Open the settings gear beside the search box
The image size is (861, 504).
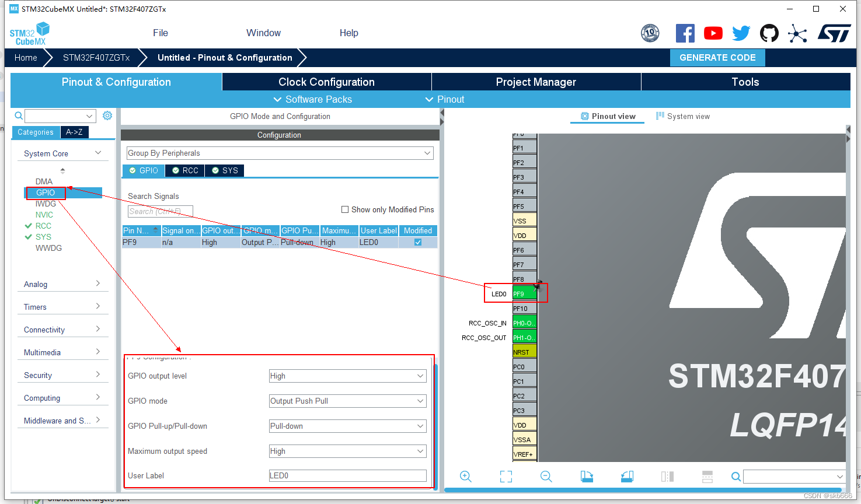(x=107, y=115)
